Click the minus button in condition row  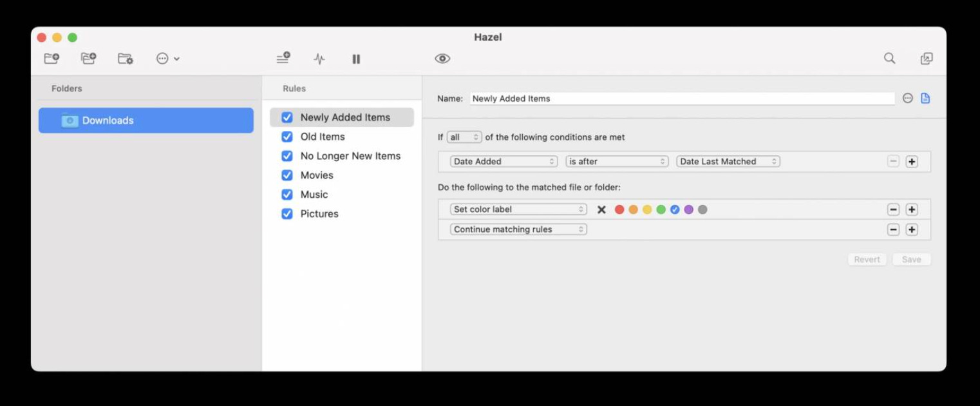point(893,162)
